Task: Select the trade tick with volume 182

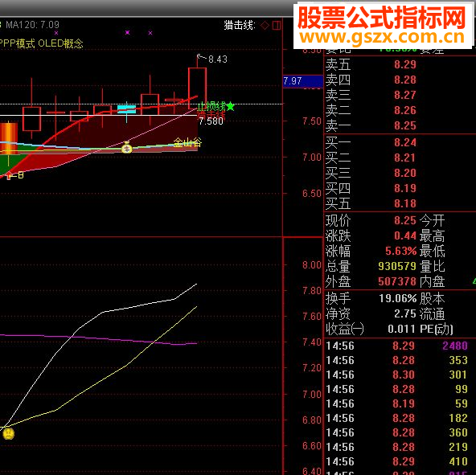Action: (400, 418)
